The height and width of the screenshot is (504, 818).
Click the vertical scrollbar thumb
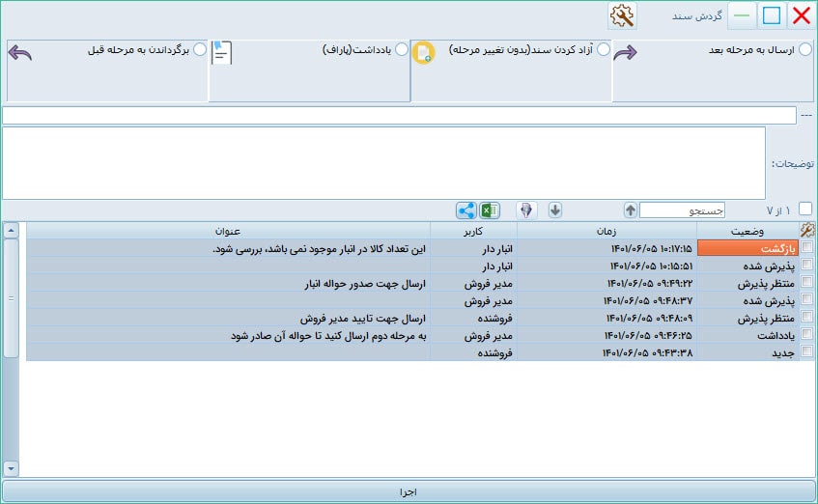pyautogui.click(x=11, y=298)
